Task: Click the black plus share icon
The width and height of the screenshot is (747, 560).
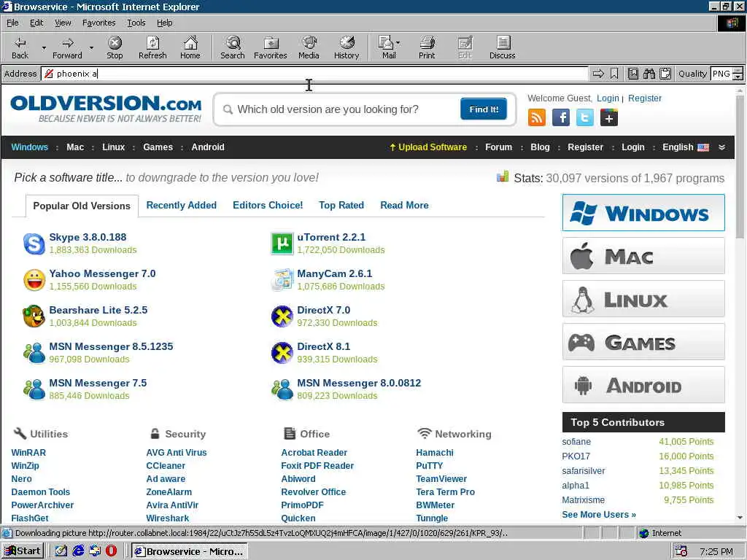Action: click(x=609, y=117)
